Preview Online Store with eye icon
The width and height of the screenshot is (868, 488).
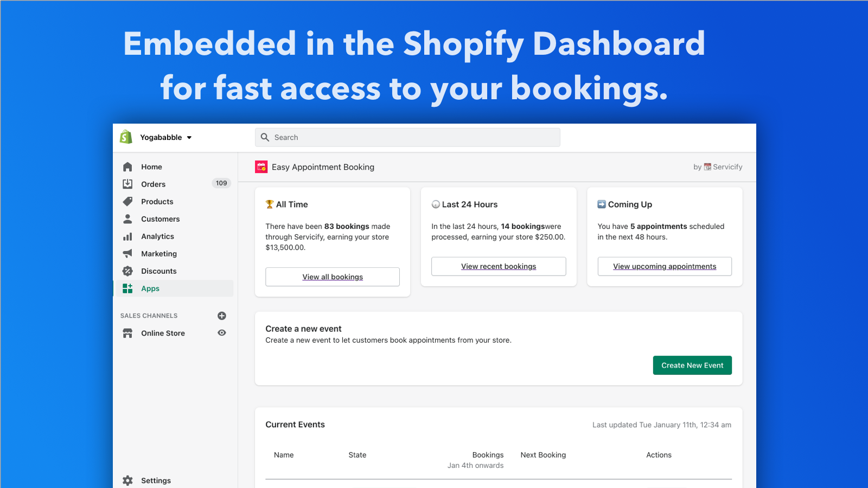(222, 333)
